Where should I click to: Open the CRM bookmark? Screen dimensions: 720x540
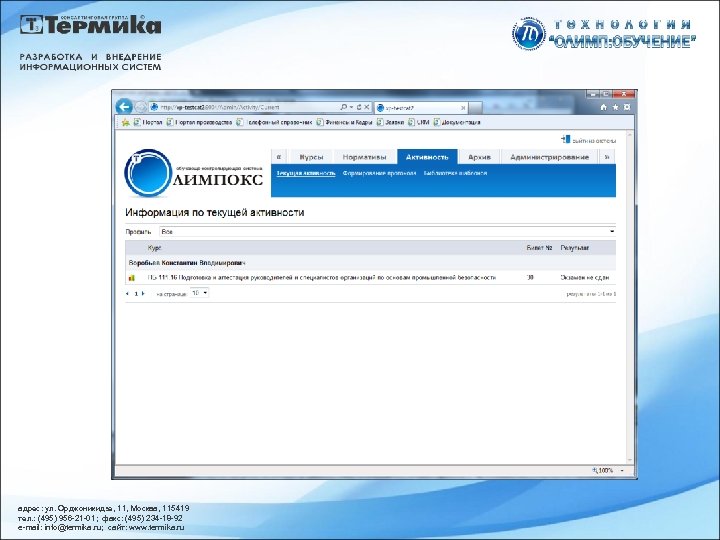pyautogui.click(x=419, y=122)
